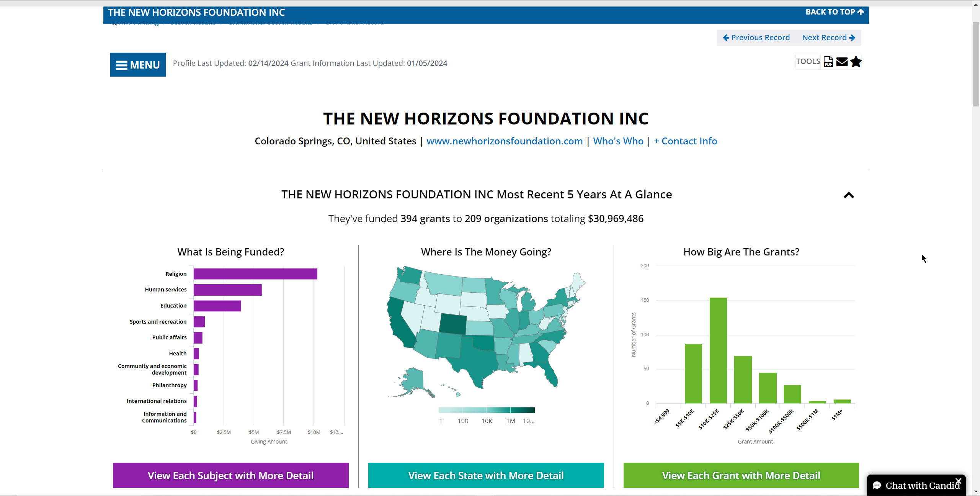This screenshot has height=496, width=980.
Task: Collapse the At A Glance section chevron
Action: coord(849,195)
